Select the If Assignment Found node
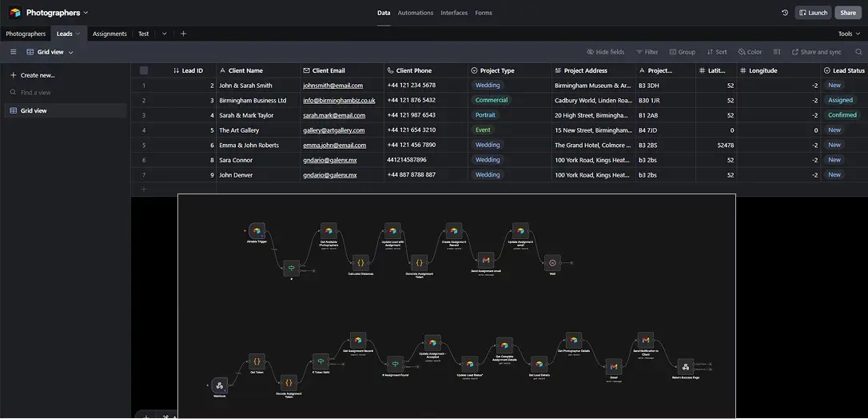The height and width of the screenshot is (419, 868). pyautogui.click(x=395, y=364)
